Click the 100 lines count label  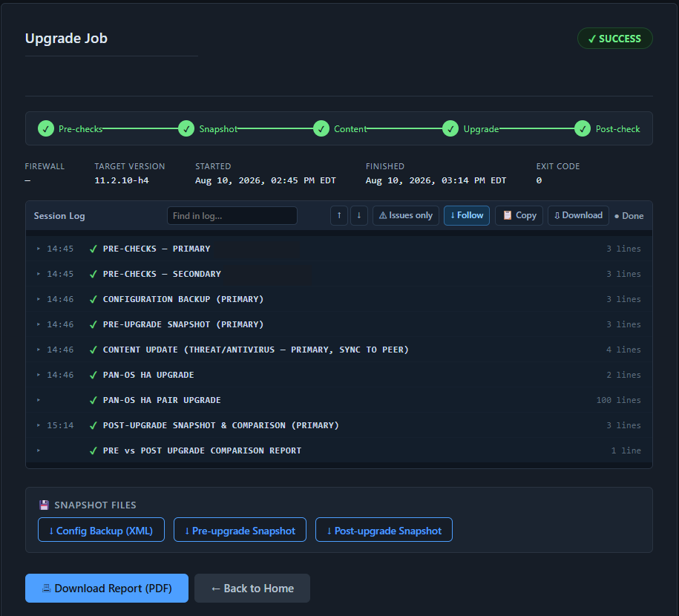click(x=618, y=400)
